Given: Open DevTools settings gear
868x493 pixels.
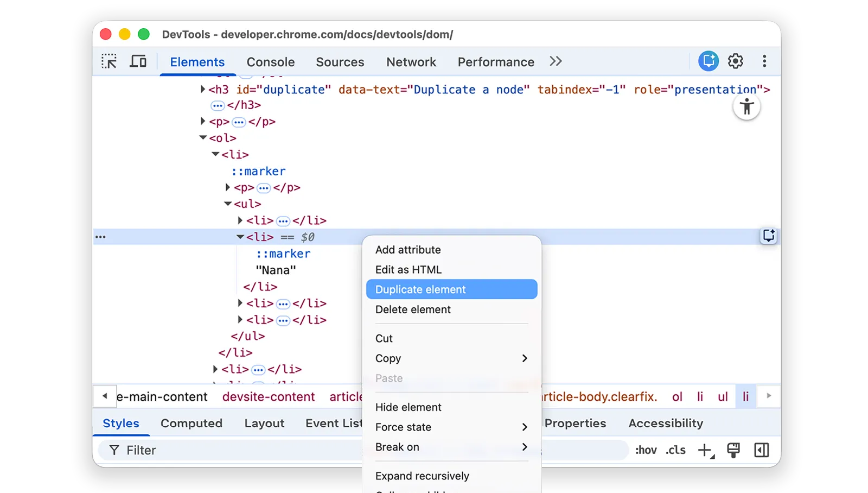Looking at the screenshot, I should [736, 61].
